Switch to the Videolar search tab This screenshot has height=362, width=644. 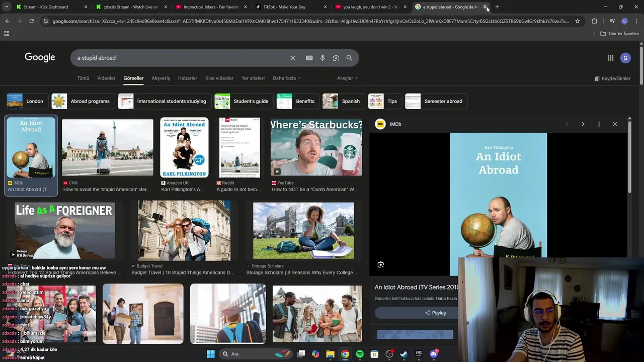click(106, 78)
